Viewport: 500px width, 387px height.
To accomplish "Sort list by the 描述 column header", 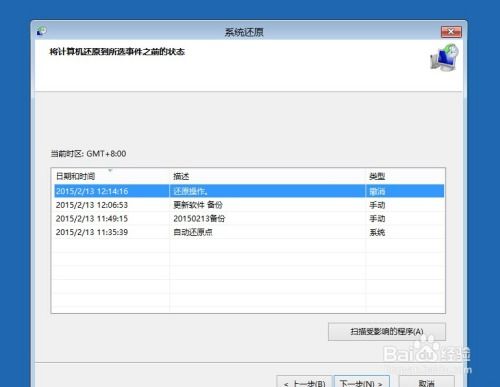I will [268, 176].
